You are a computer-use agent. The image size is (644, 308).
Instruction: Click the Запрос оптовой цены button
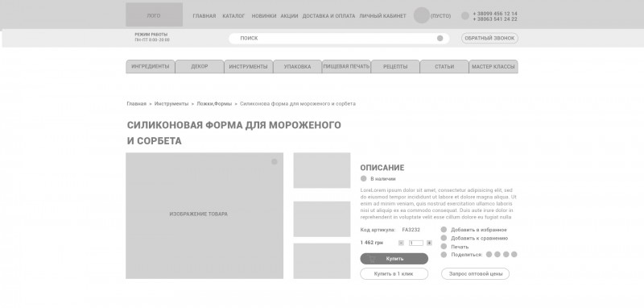475,273
